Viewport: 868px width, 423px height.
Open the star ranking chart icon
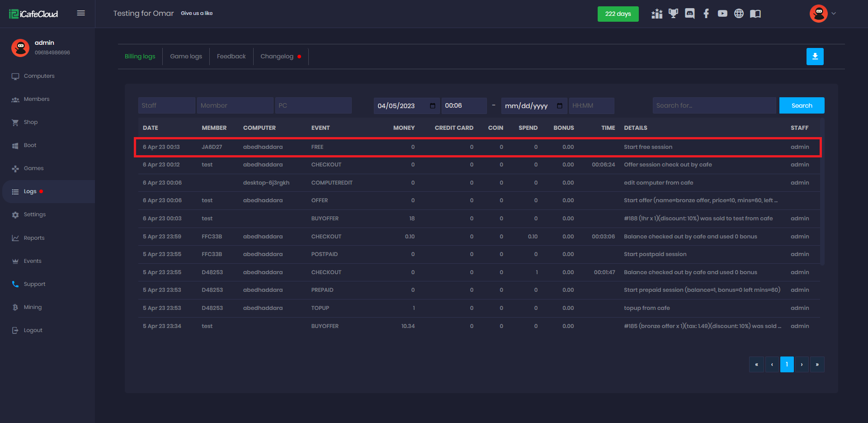point(657,14)
